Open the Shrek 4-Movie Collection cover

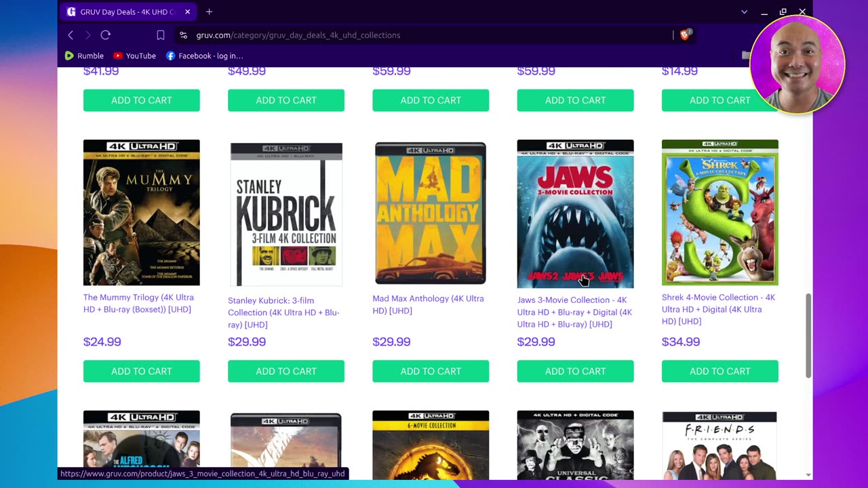720,213
